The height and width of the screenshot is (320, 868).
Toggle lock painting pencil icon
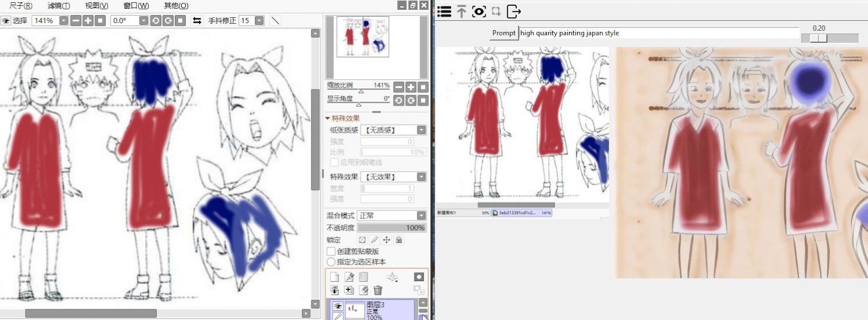[x=374, y=240]
